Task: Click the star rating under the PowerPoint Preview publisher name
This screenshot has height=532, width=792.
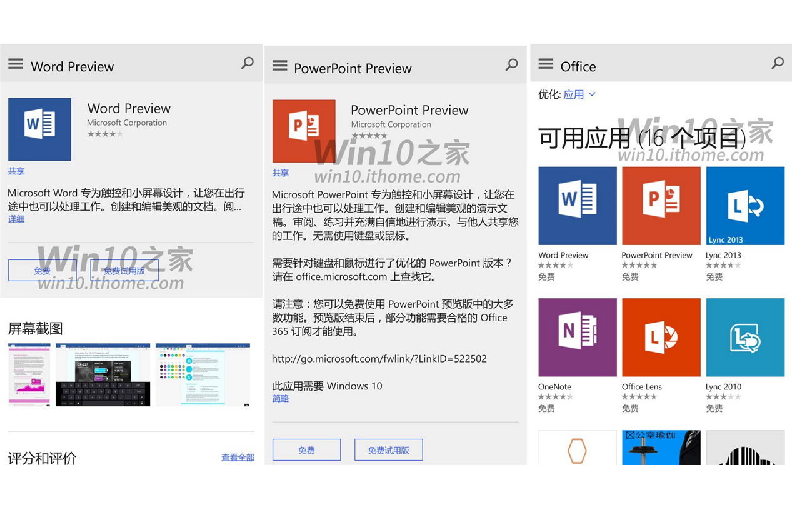Action: tap(369, 136)
